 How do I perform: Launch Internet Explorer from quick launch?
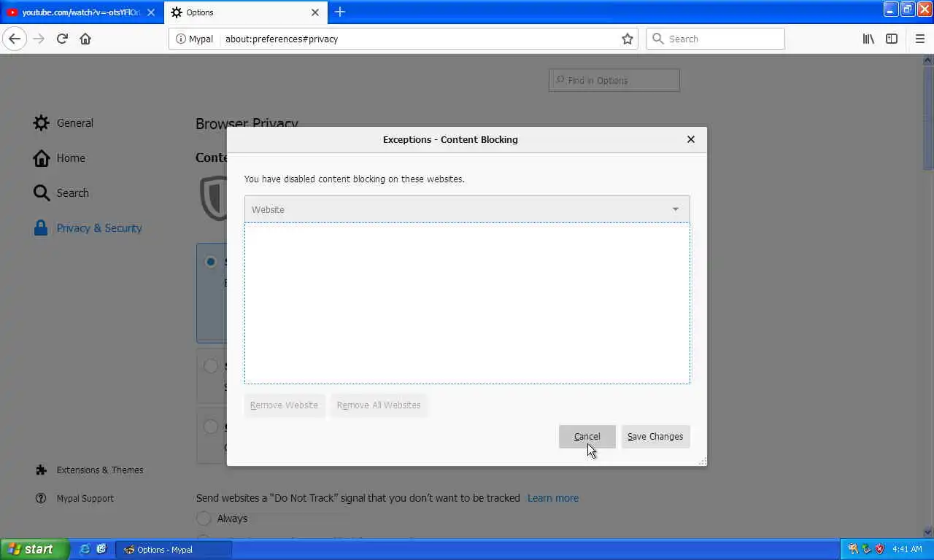click(x=85, y=549)
